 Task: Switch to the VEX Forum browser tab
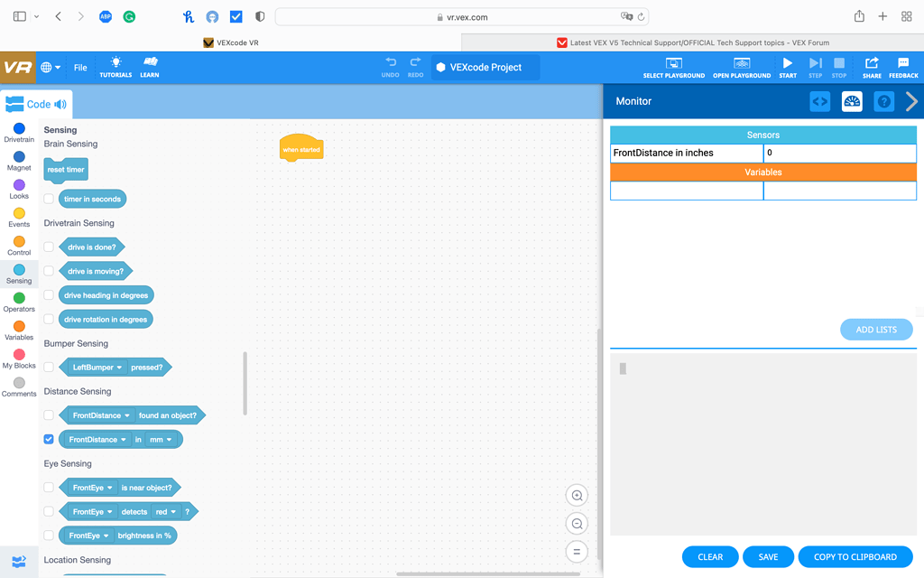(x=692, y=42)
